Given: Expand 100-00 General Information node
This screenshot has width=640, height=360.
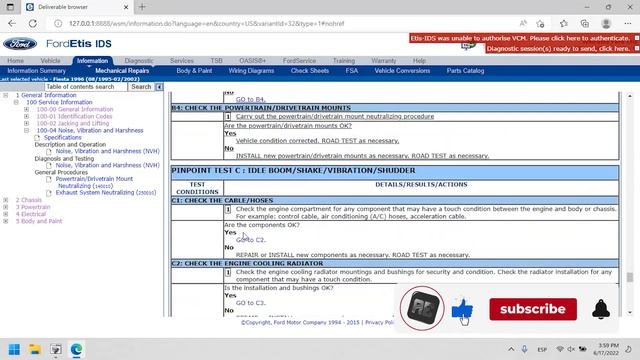Looking at the screenshot, I should point(27,109).
